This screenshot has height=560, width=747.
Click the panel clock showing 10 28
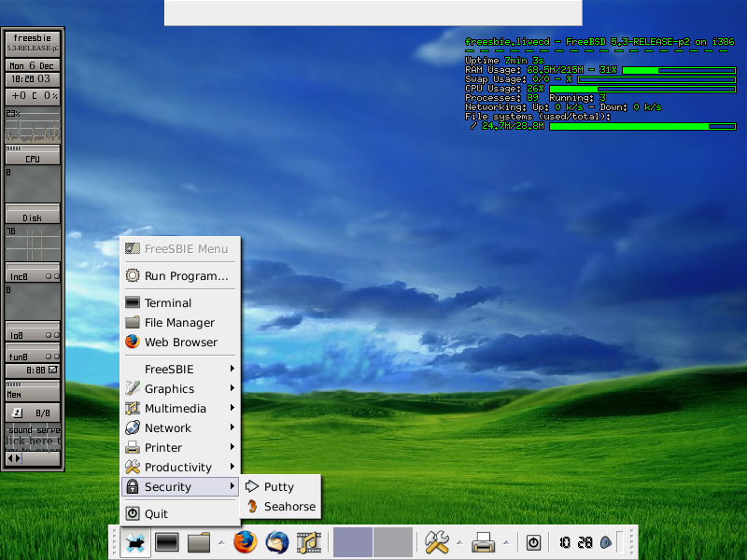tap(576, 542)
